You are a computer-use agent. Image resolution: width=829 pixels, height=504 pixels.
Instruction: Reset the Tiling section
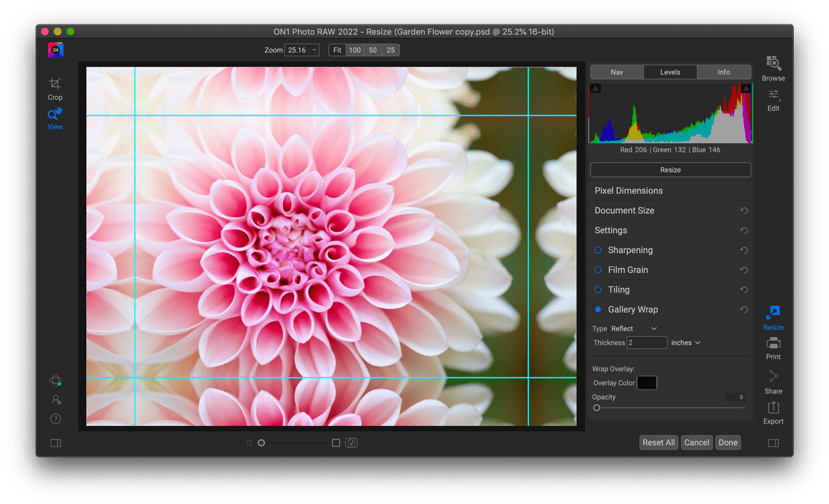[x=743, y=289]
